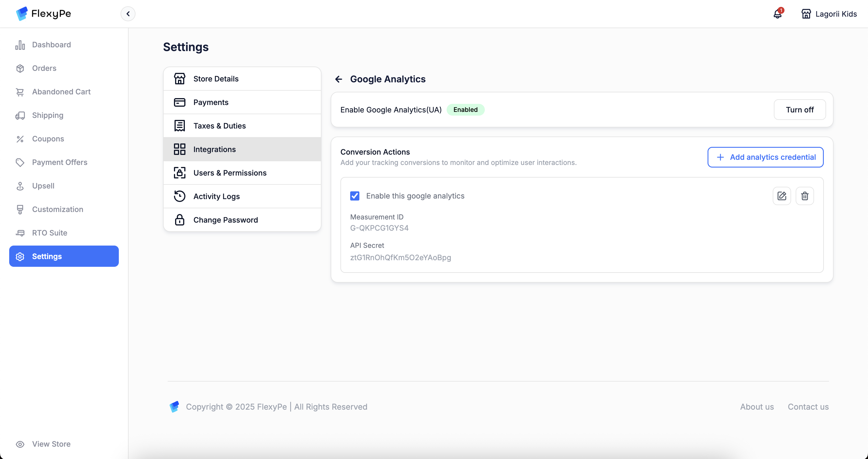Click the Abandoned Cart icon in sidebar

coord(20,92)
